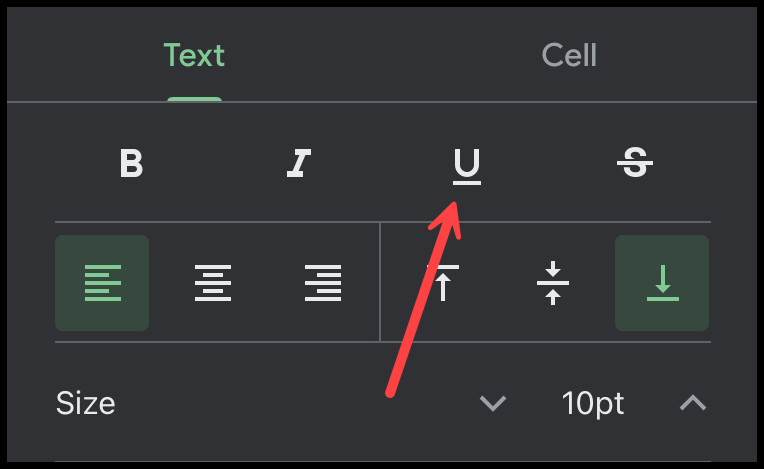Screen dimensions: 764x469
Task: Click the green indicator under Text tab
Action: tap(194, 99)
